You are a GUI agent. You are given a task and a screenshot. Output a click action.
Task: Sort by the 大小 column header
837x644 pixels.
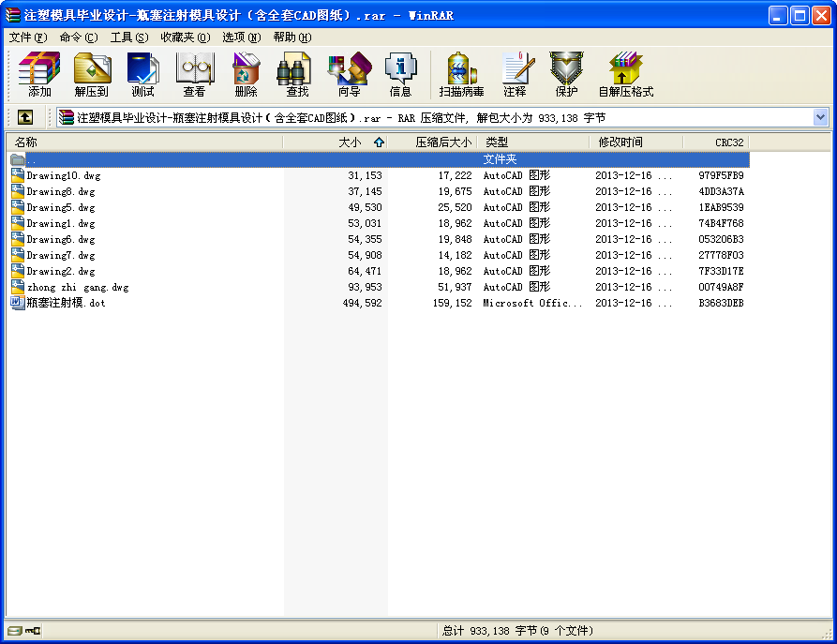point(349,142)
